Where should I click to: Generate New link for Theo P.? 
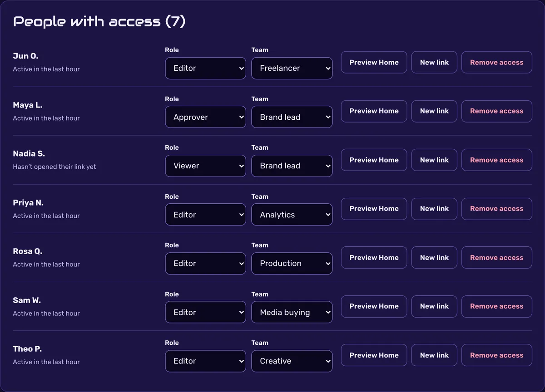pos(434,355)
